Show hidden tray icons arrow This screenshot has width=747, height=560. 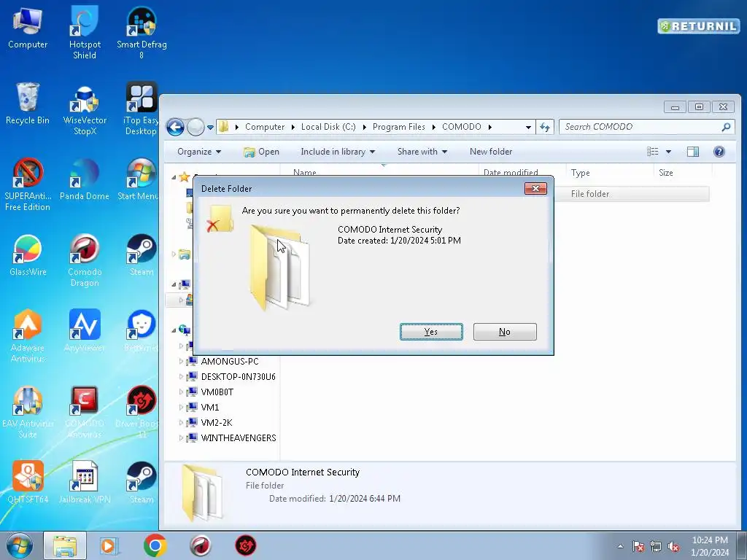(x=620, y=547)
